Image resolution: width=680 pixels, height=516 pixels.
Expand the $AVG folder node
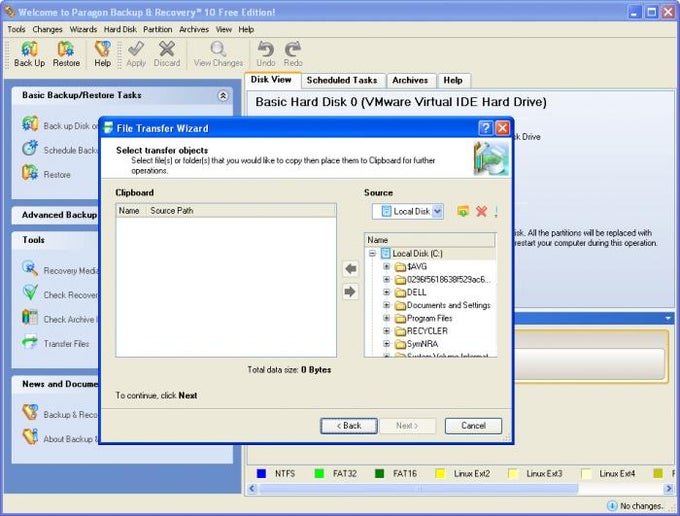click(386, 266)
